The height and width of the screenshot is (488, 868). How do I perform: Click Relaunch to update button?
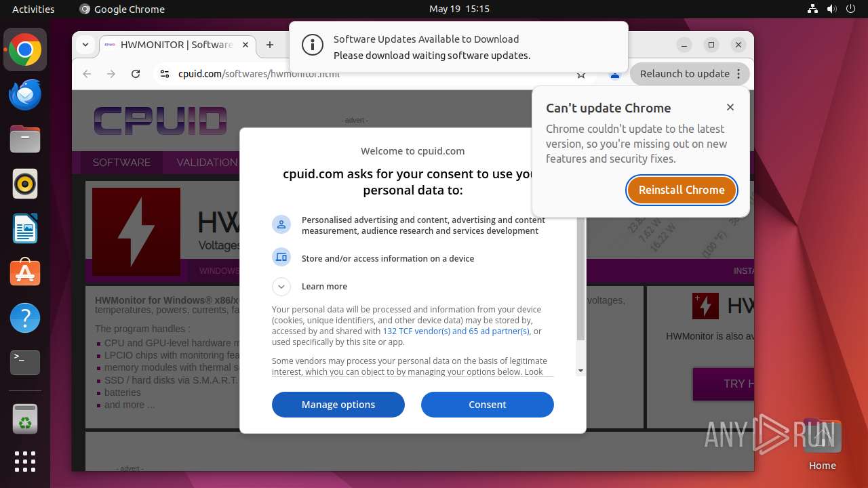(x=684, y=74)
